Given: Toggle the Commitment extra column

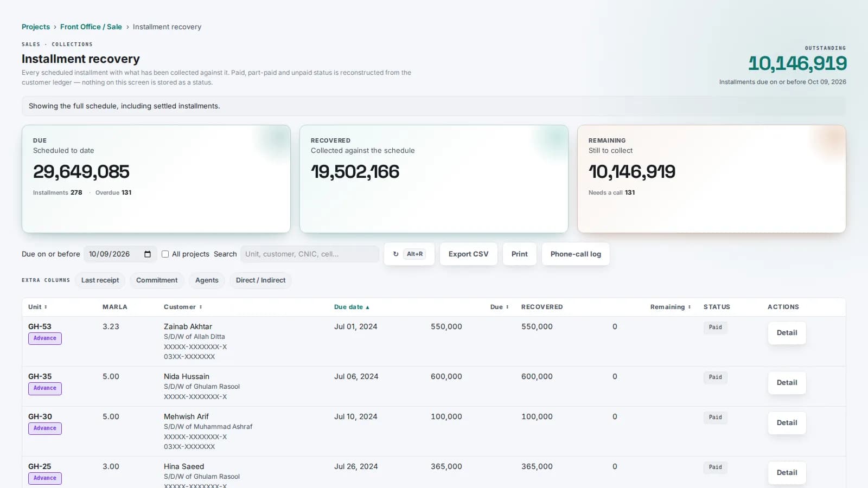Looking at the screenshot, I should point(157,280).
